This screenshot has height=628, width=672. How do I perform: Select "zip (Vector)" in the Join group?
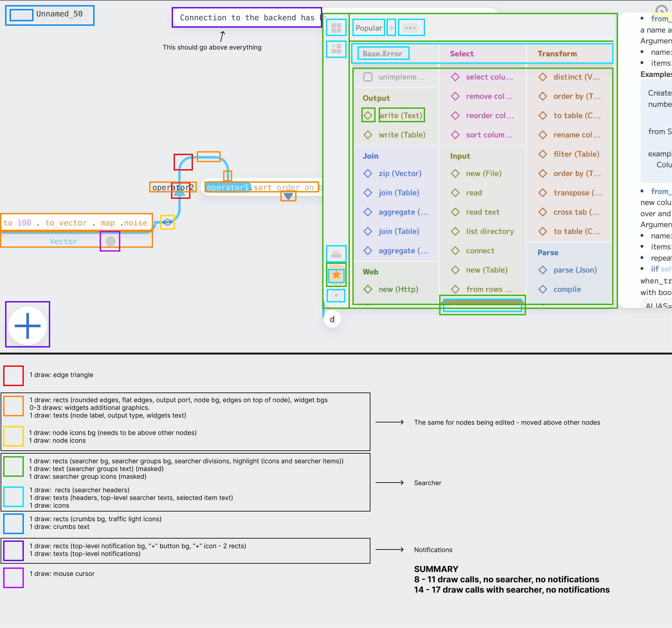click(400, 173)
